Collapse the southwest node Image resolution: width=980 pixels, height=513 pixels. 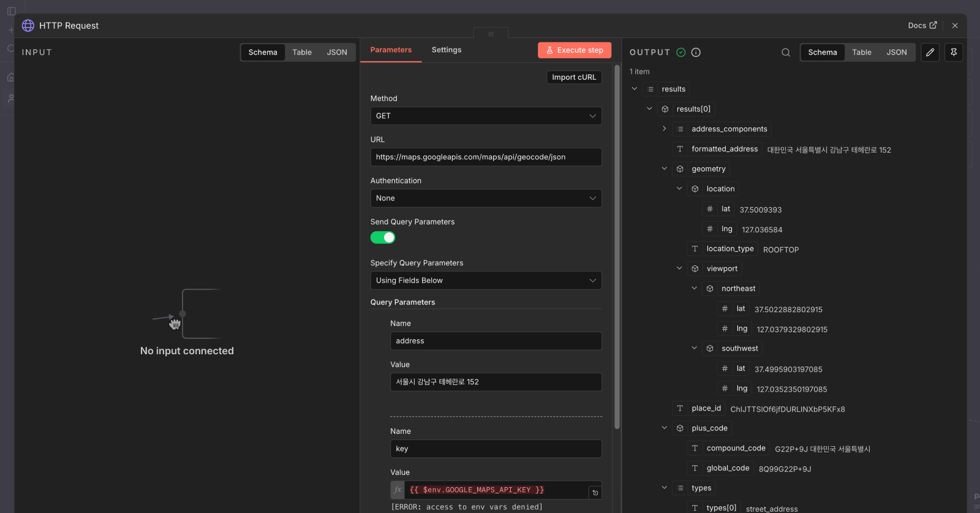pyautogui.click(x=694, y=348)
